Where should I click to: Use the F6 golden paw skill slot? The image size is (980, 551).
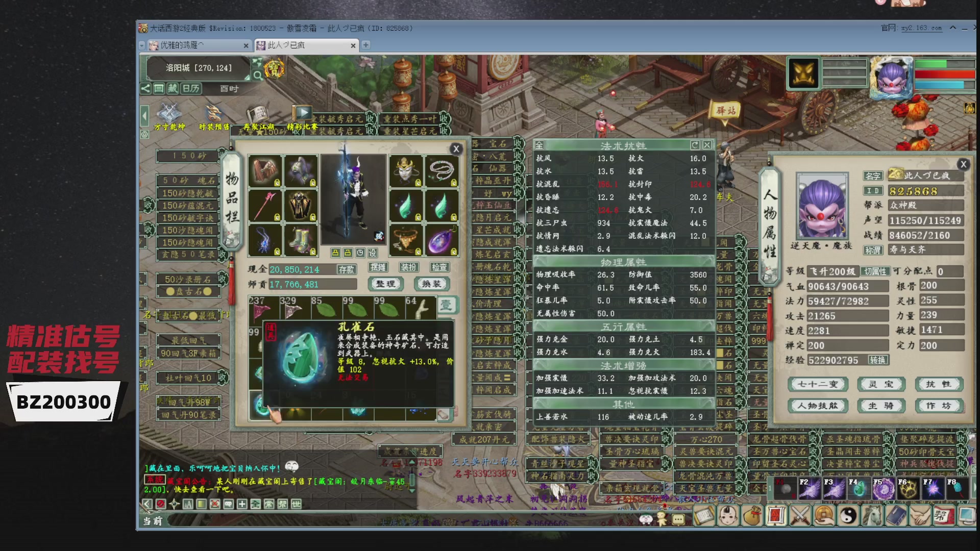[x=908, y=488]
